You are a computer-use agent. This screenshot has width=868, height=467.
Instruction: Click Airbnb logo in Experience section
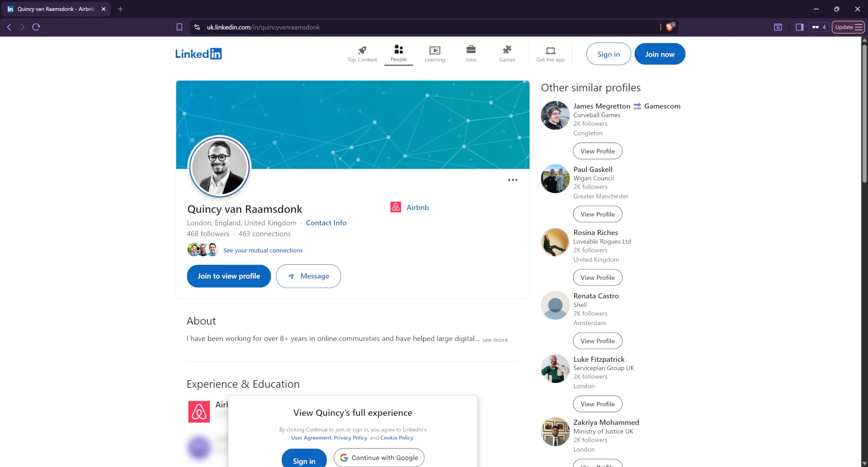199,412
